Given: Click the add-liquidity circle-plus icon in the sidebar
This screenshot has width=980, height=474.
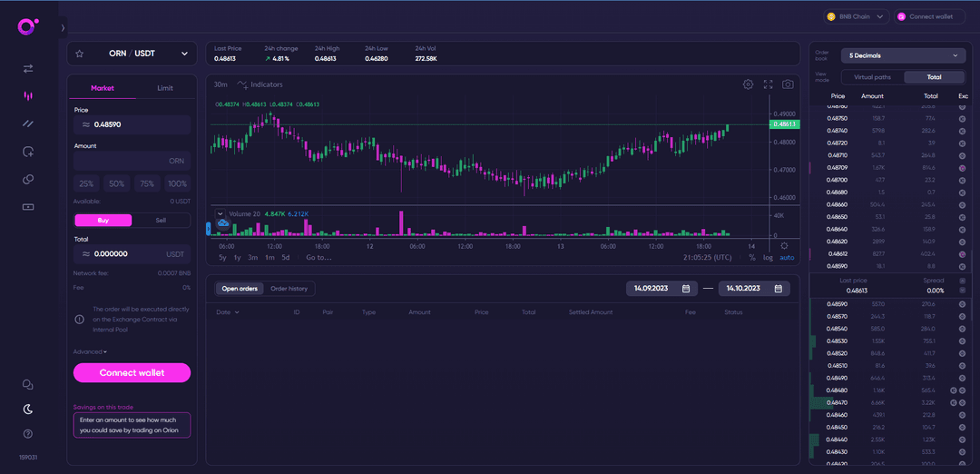Looking at the screenshot, I should click(x=28, y=152).
